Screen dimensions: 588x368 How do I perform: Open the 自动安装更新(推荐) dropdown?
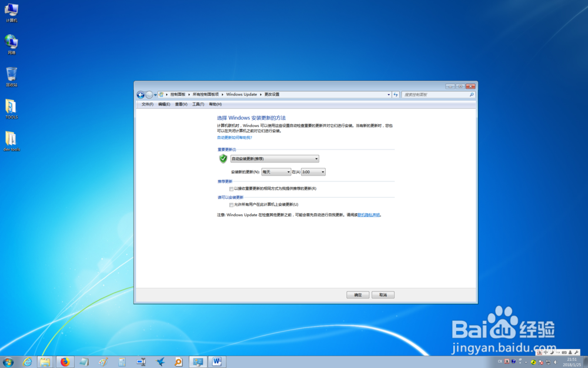pyautogui.click(x=275, y=159)
